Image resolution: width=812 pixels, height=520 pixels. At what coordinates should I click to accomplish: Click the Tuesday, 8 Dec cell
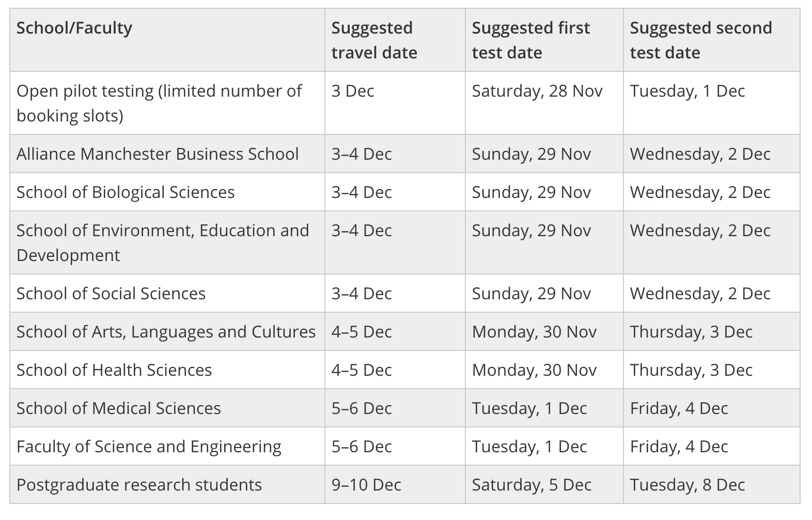click(x=688, y=485)
